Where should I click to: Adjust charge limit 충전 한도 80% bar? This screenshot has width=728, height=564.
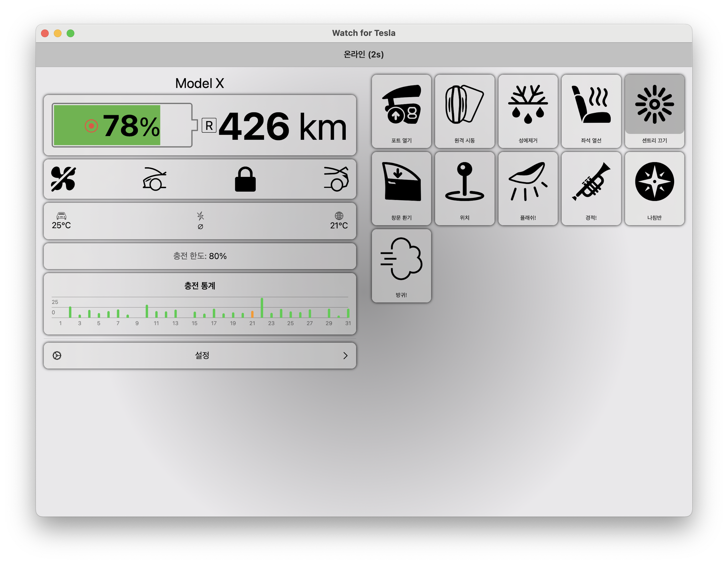pyautogui.click(x=200, y=256)
